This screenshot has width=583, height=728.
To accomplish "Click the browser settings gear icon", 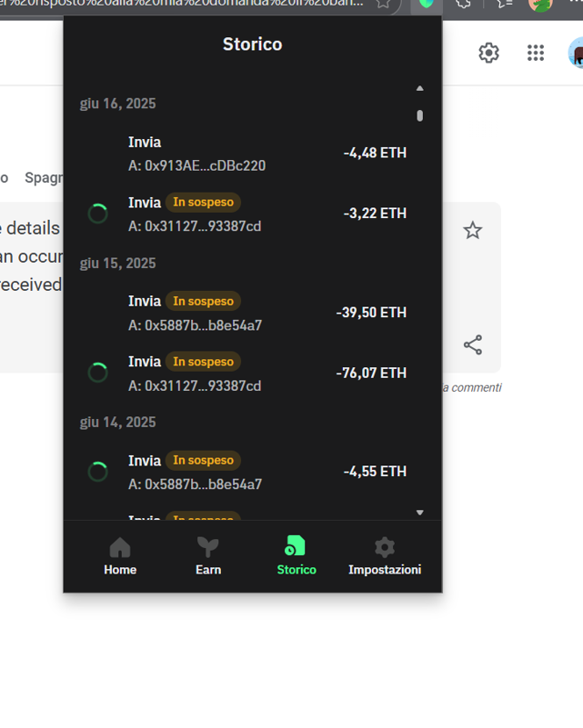I will [x=489, y=53].
